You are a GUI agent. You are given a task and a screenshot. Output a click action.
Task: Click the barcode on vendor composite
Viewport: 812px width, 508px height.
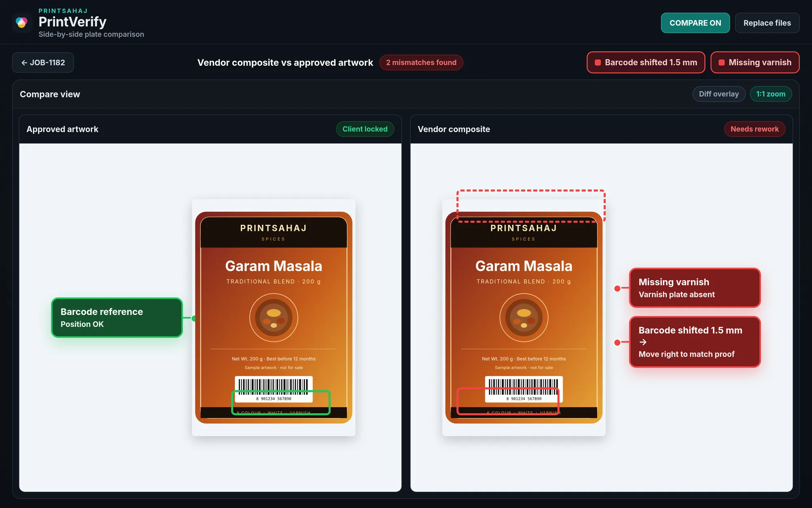[524, 389]
